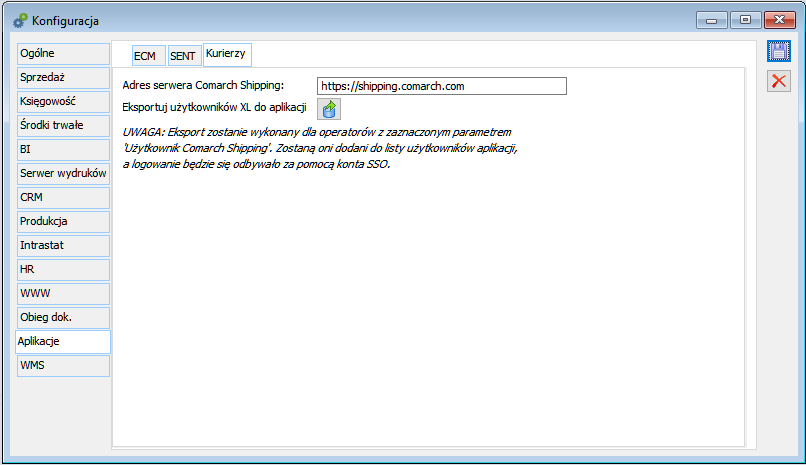Switch to the ECM tab

pyautogui.click(x=149, y=56)
